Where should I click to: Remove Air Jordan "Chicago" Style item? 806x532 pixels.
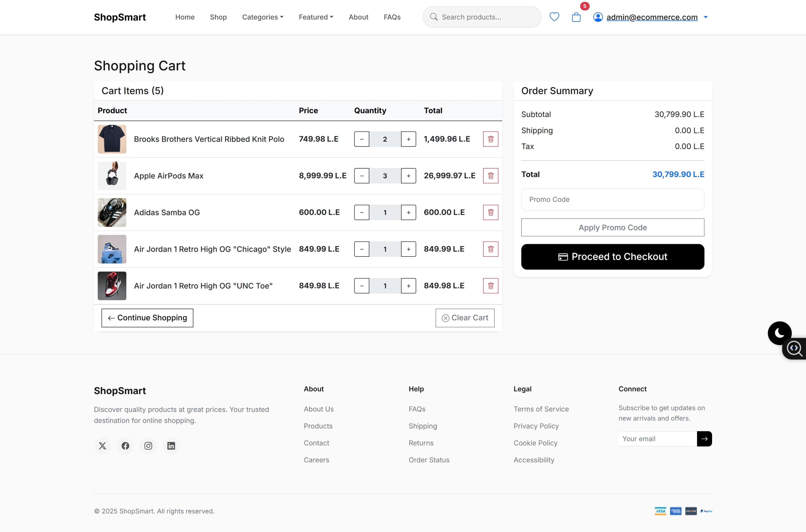click(x=490, y=249)
